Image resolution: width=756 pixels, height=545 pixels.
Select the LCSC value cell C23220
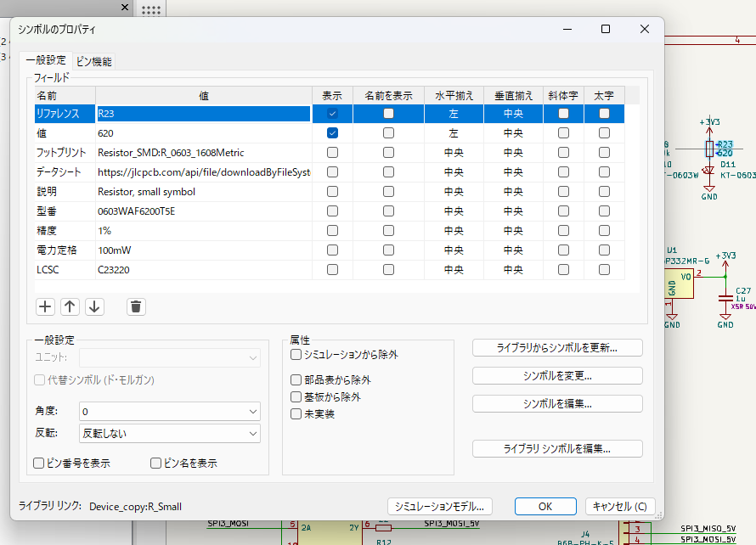pyautogui.click(x=202, y=270)
